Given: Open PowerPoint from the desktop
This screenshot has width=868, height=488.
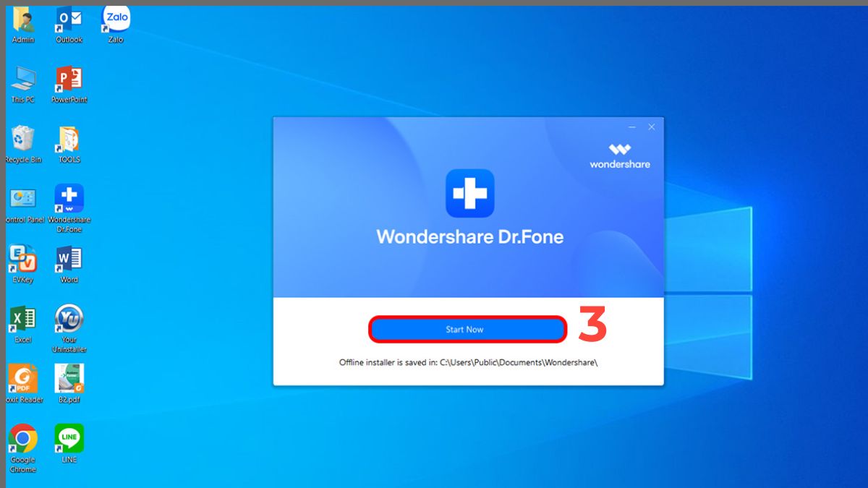Looking at the screenshot, I should point(69,78).
